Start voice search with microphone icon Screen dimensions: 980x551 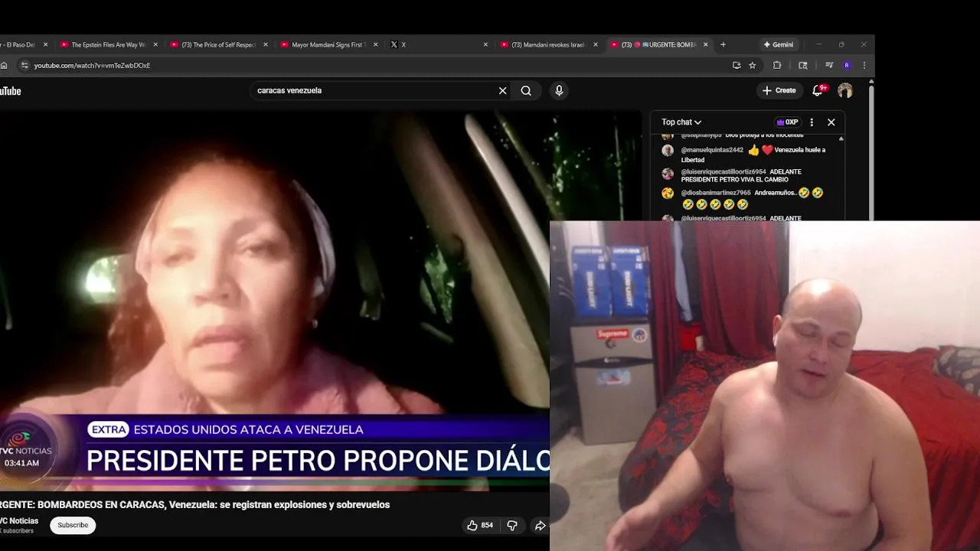pos(559,90)
